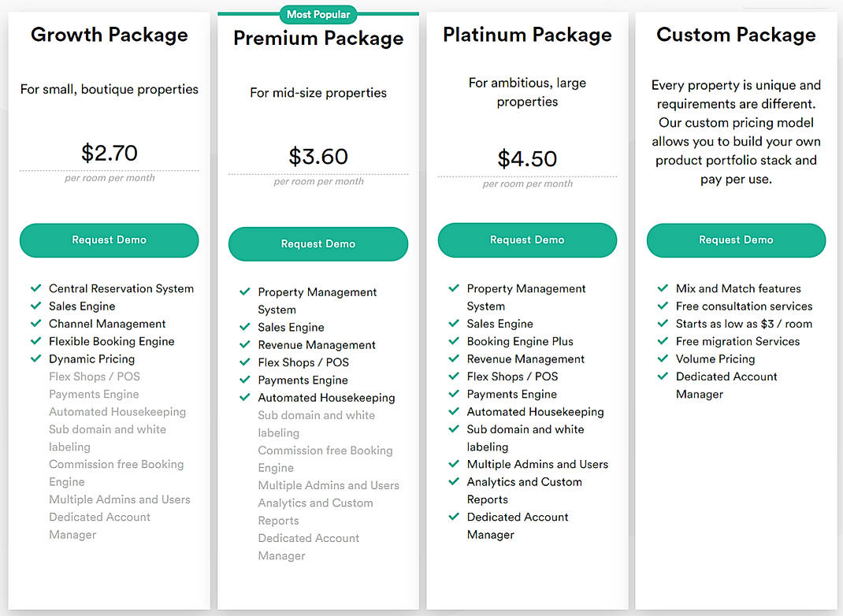
Task: Click the $3.60 price in Premium Package
Action: [x=318, y=156]
